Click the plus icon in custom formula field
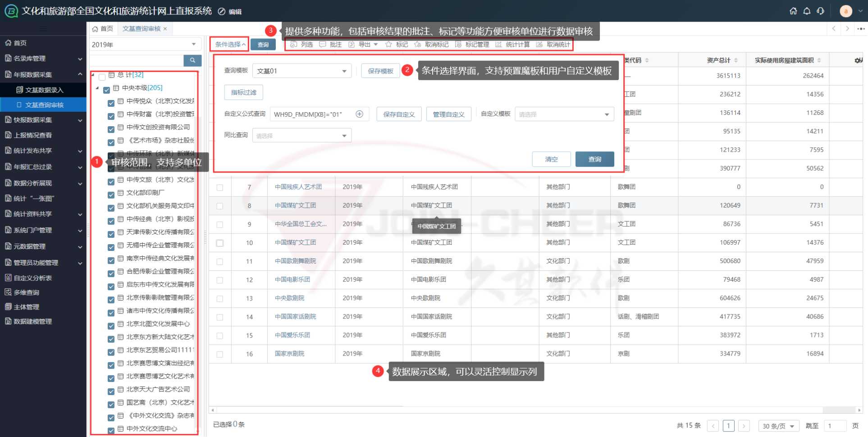This screenshot has width=868, height=437. tap(359, 114)
